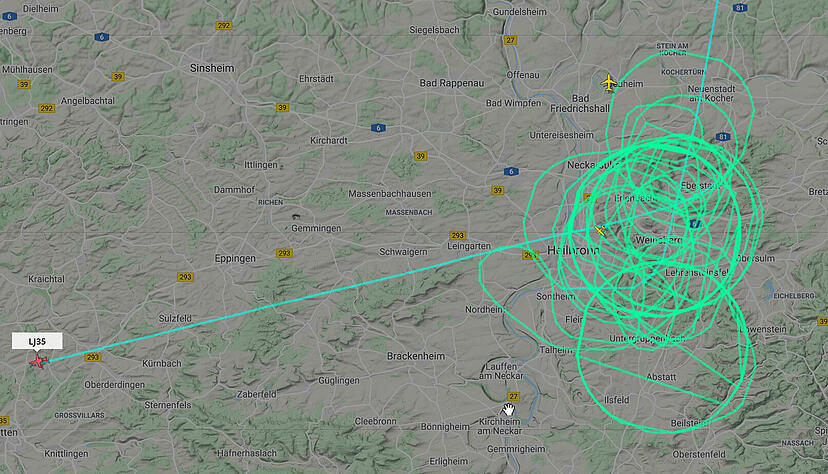The image size is (828, 474).
Task: Click the small dark marker above Gemmingen
Action: coord(296,217)
